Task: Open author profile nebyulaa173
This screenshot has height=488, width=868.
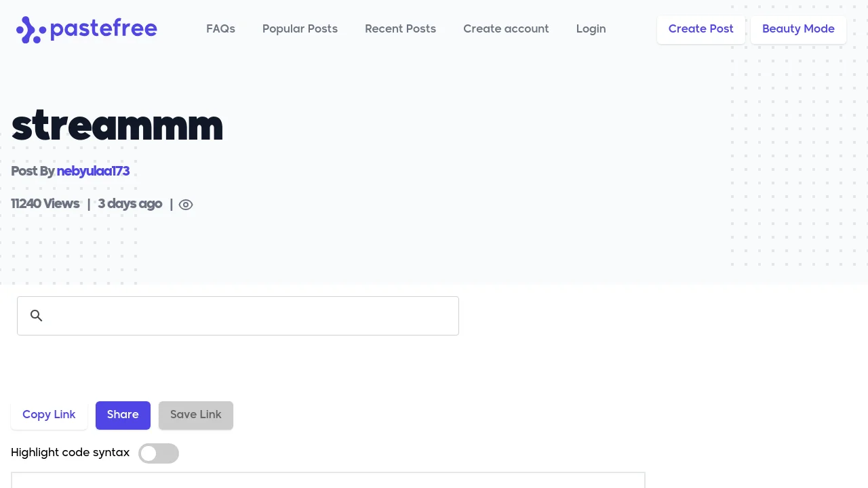Action: point(93,171)
